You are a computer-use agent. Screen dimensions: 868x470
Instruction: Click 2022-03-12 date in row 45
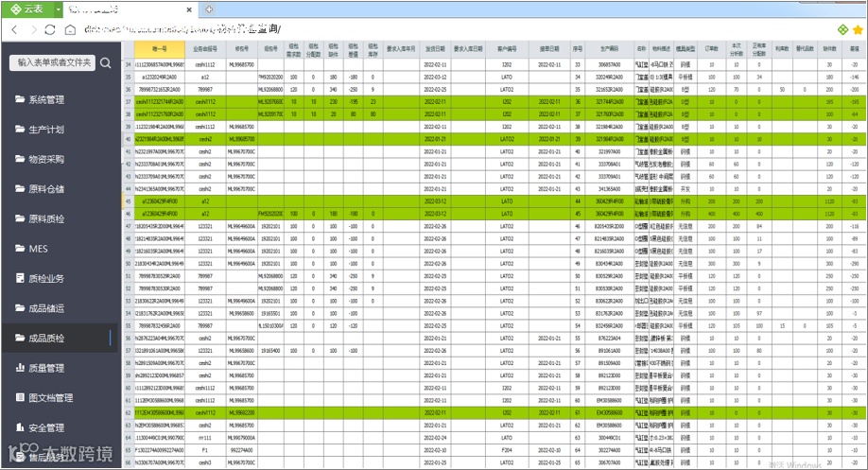(435, 201)
